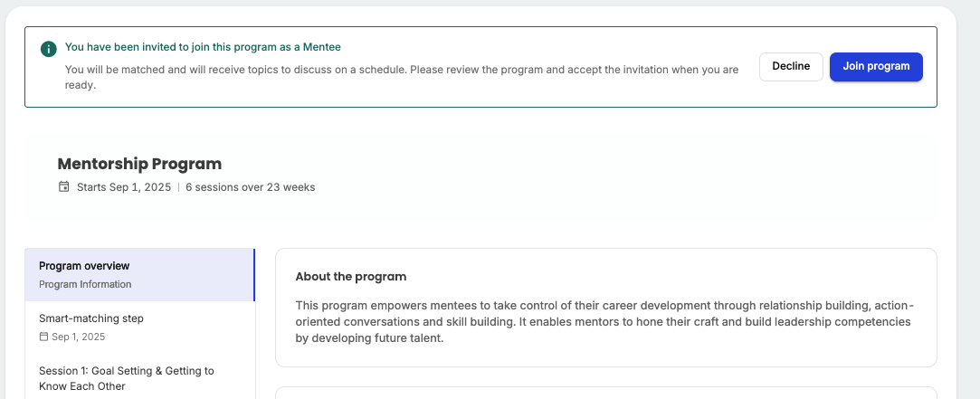The width and height of the screenshot is (980, 399).
Task: Click the '6 sessions over 23 weeks' text
Action: [x=250, y=187]
